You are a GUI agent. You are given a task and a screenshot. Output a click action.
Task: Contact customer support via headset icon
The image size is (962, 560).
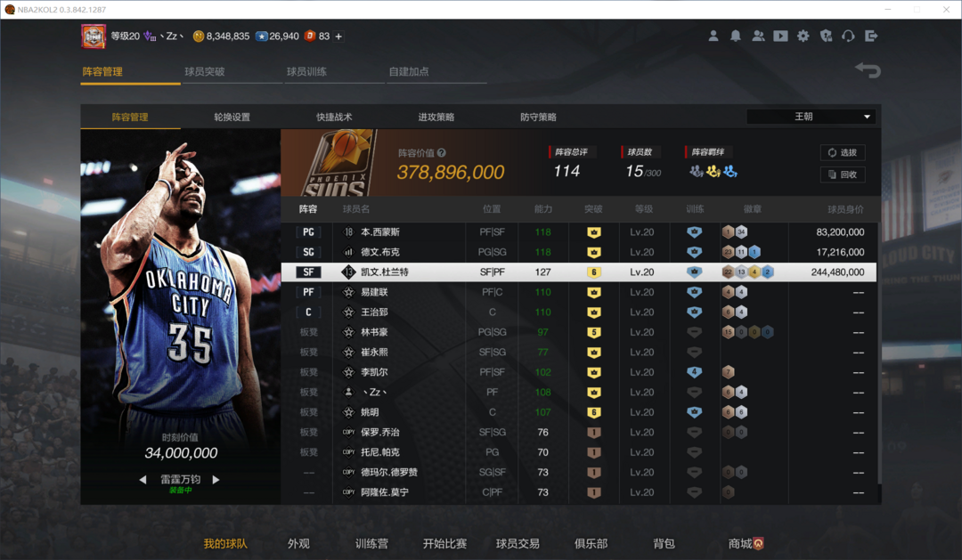(848, 37)
